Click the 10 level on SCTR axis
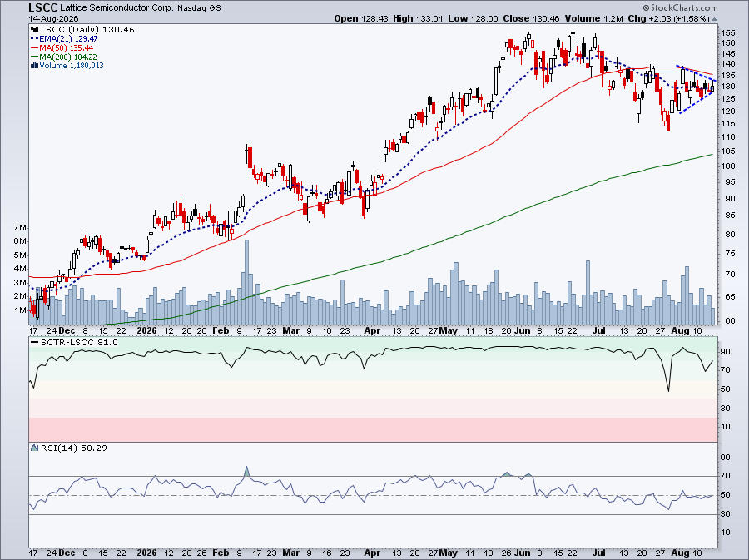 point(726,427)
